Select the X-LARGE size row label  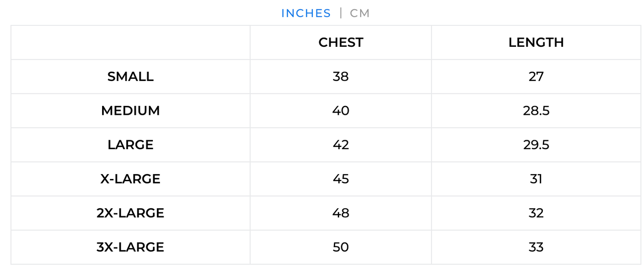(x=131, y=179)
